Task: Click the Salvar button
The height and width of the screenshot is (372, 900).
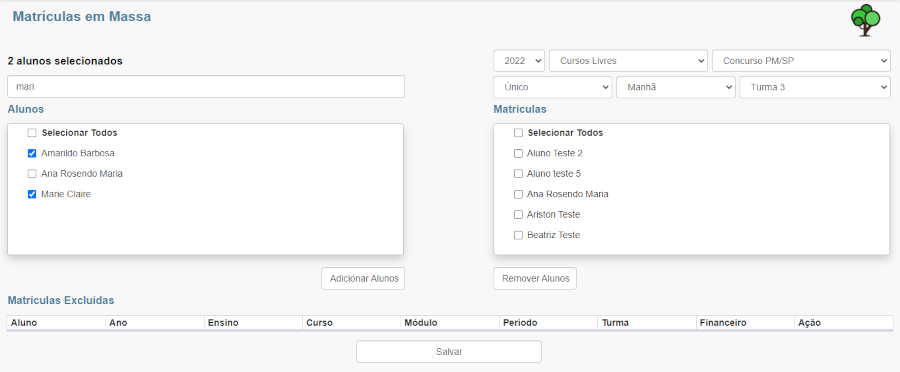Action: [449, 351]
